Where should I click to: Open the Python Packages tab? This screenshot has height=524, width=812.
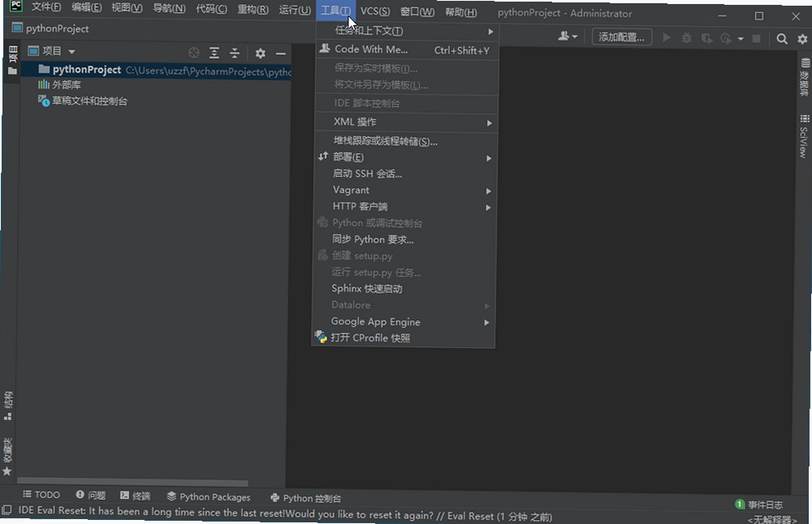pos(208,497)
